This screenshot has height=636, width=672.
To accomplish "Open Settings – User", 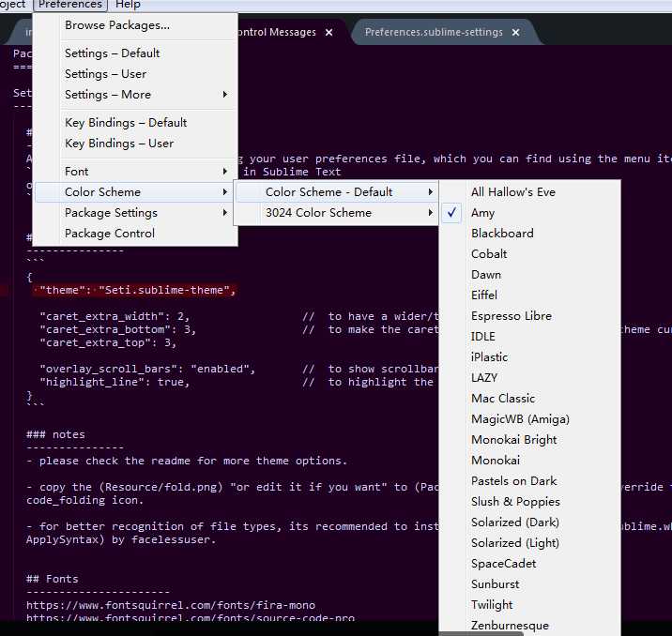I will pos(135,74).
